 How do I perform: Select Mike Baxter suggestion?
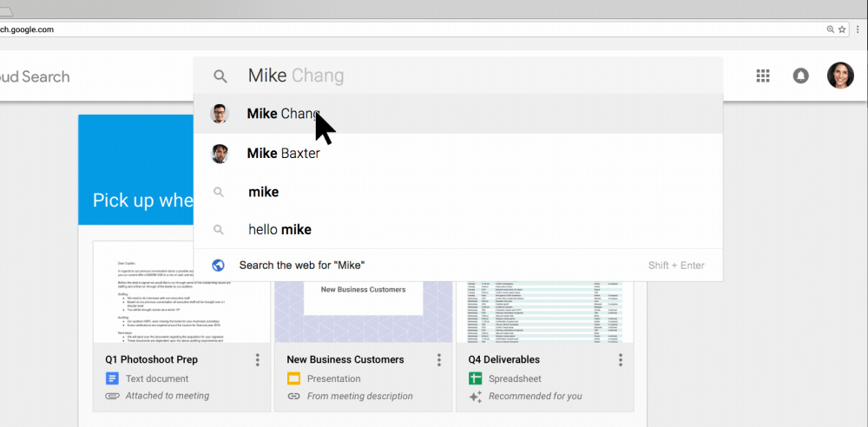click(x=457, y=154)
